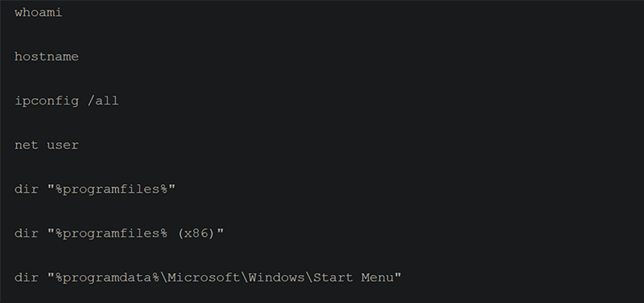Screen dimensions: 644x303
Task: Click the dir keyword before %programfiles% (x86)
Action: (27, 233)
